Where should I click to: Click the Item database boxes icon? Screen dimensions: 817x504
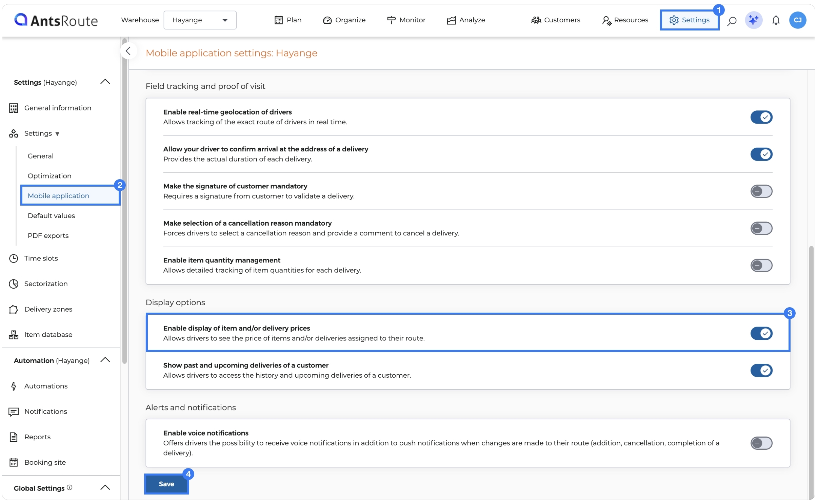click(14, 334)
